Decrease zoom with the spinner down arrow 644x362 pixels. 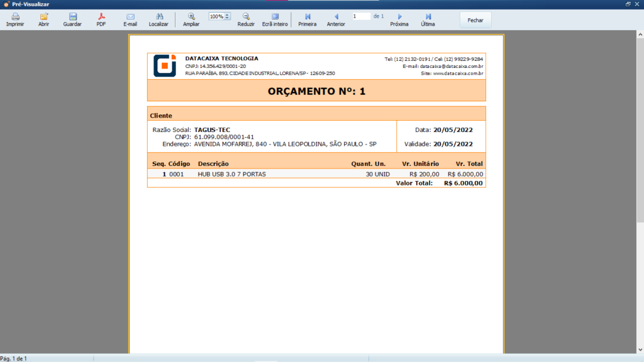pyautogui.click(x=228, y=18)
